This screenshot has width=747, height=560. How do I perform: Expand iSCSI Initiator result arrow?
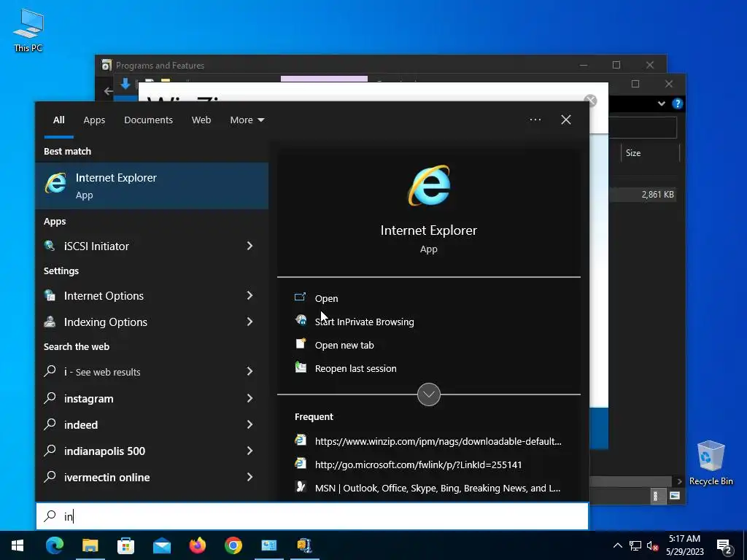(x=249, y=246)
